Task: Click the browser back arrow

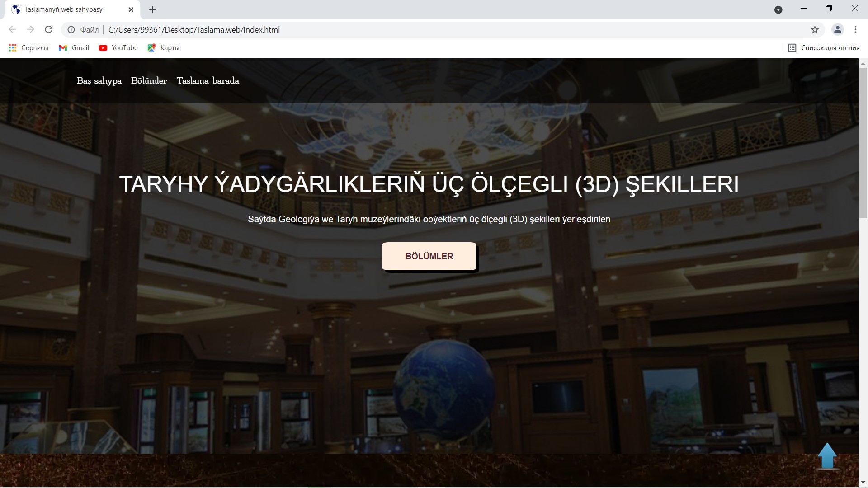Action: [x=12, y=29]
